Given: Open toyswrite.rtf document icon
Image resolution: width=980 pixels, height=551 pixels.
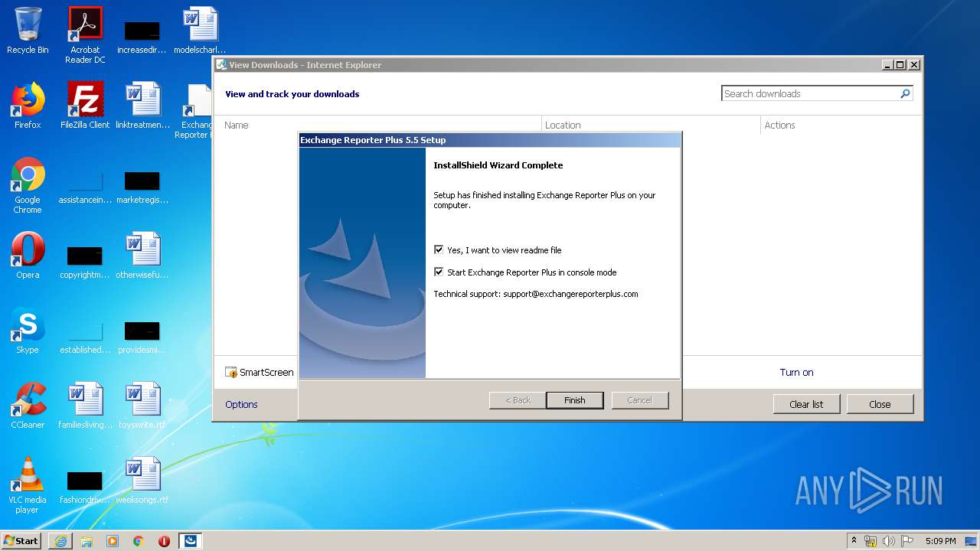Looking at the screenshot, I should tap(142, 406).
